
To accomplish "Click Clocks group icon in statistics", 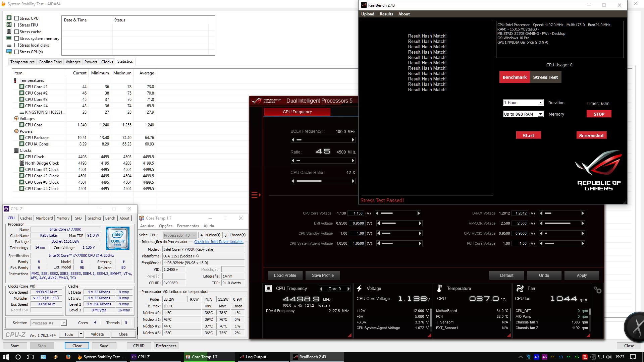I will [x=16, y=150].
